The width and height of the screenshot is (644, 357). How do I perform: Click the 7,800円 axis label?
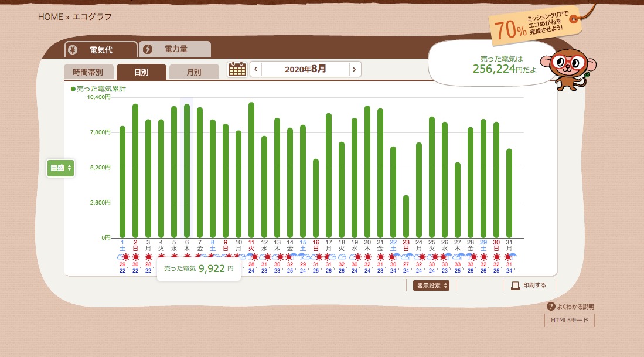click(x=100, y=132)
